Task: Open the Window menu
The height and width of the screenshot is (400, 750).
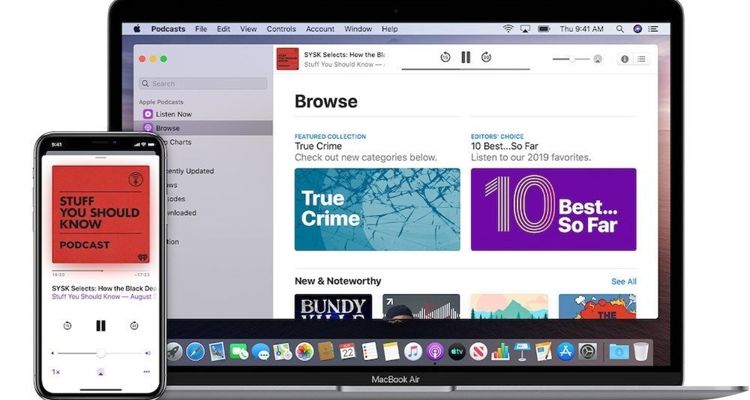Action: tap(358, 29)
